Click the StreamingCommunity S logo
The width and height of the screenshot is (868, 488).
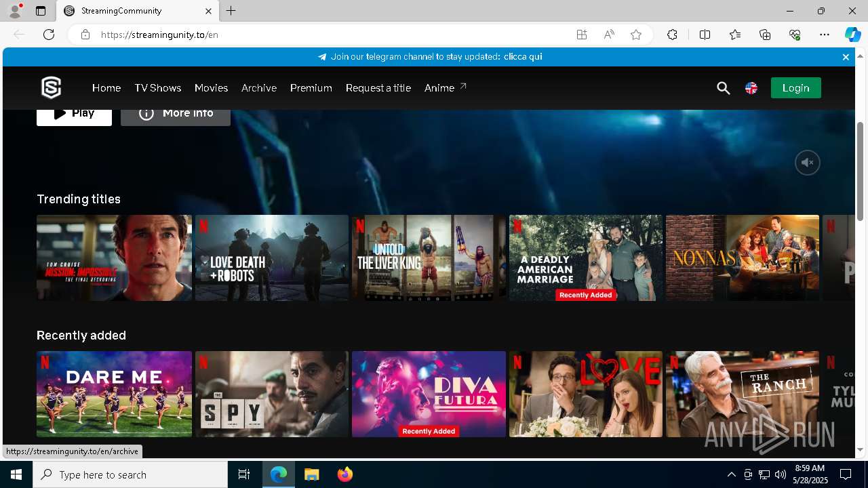(x=51, y=87)
